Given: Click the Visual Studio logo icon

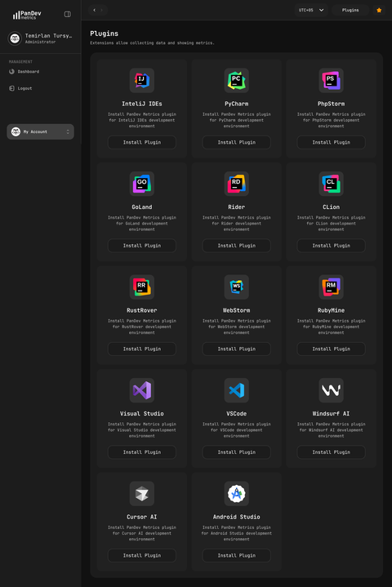Looking at the screenshot, I should click(x=142, y=390).
